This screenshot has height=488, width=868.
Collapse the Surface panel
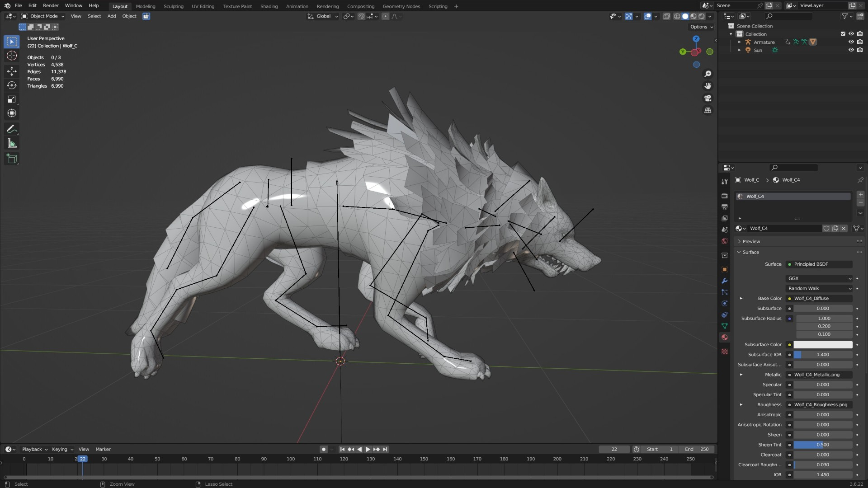[750, 252]
